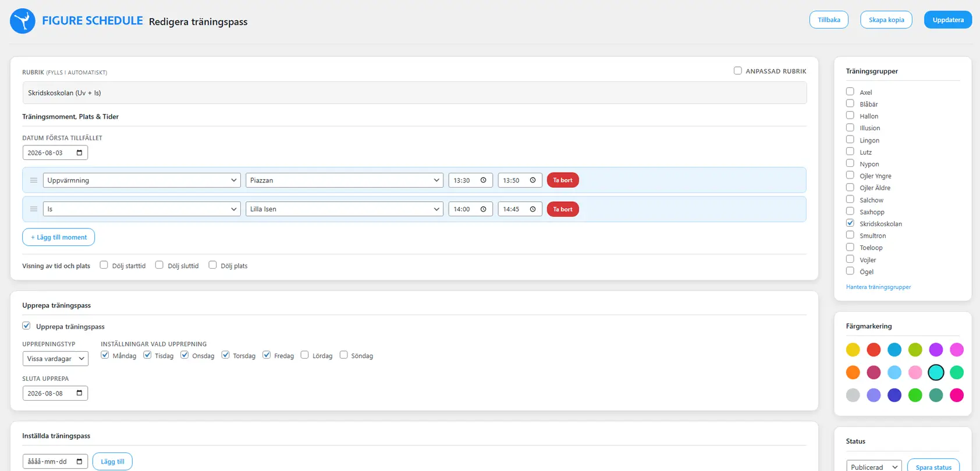Click the Figure Schedule skater logo
The image size is (980, 471).
(x=23, y=21)
